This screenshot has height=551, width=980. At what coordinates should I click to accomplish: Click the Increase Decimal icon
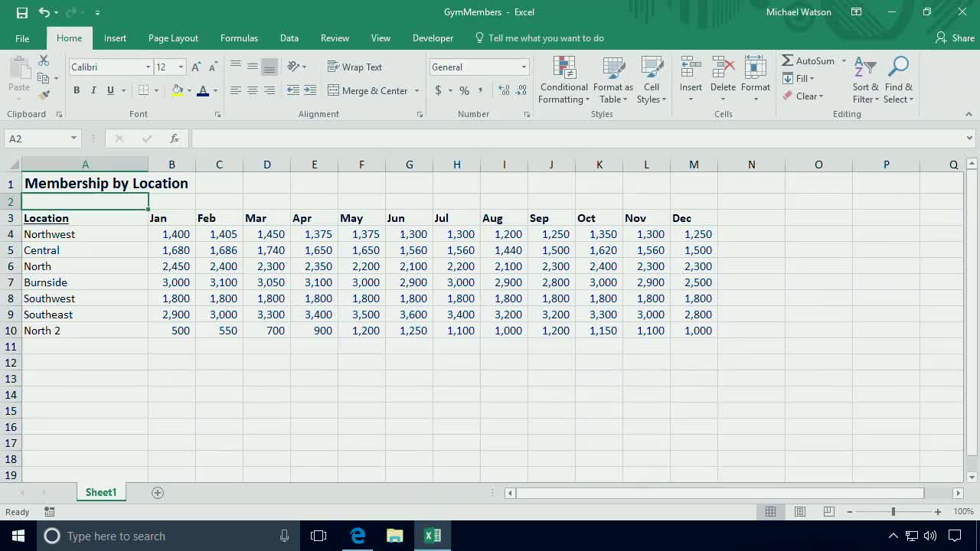click(505, 90)
